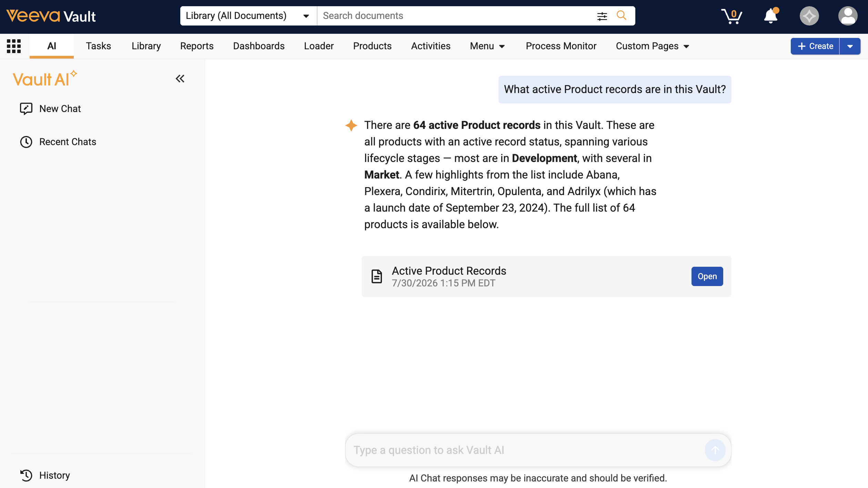Screen dimensions: 868x488
Task: Click the Active Product Records document icon
Action: pos(376,276)
